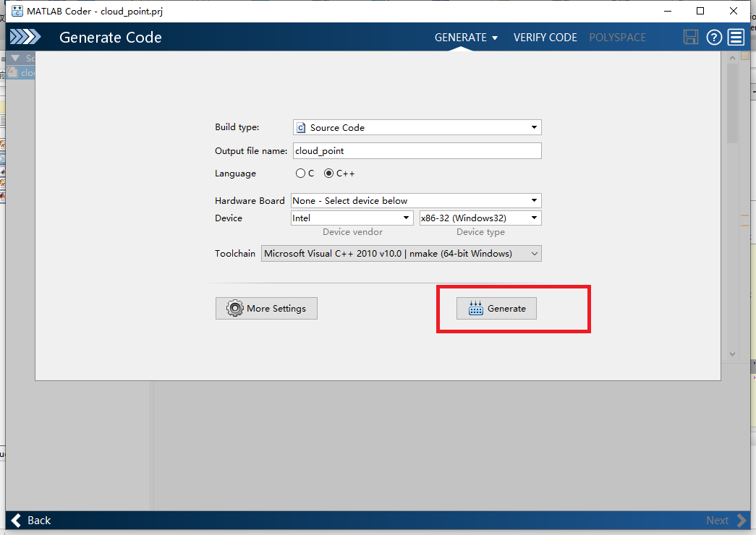Select the C language radio button

click(300, 174)
